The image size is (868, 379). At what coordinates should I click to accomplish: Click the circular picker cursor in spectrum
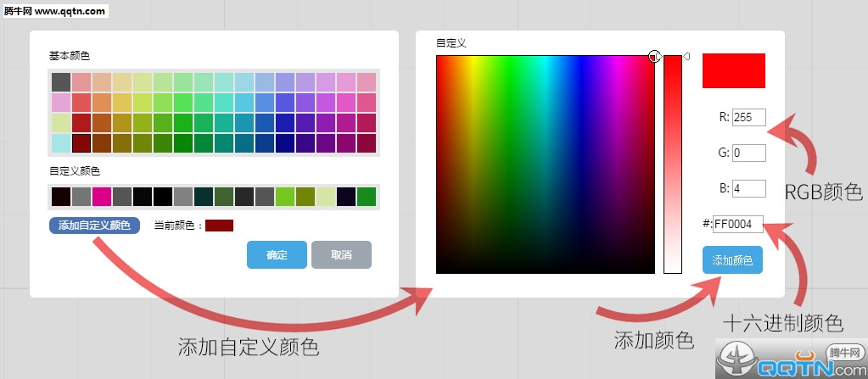(x=654, y=56)
